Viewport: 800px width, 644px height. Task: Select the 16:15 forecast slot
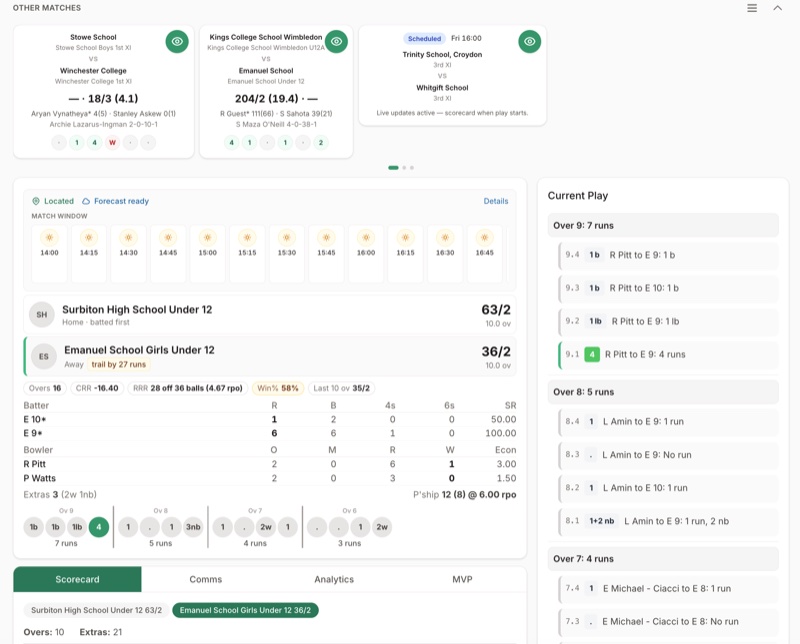coord(405,254)
